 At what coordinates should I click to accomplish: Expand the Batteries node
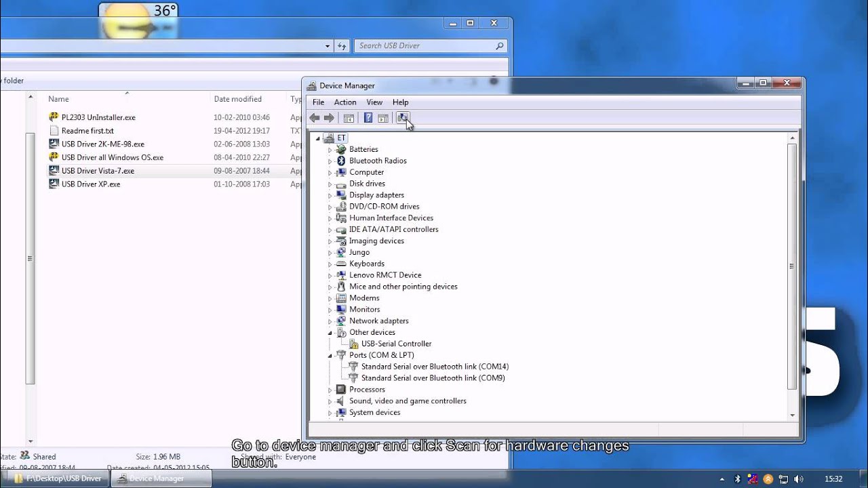(330, 149)
